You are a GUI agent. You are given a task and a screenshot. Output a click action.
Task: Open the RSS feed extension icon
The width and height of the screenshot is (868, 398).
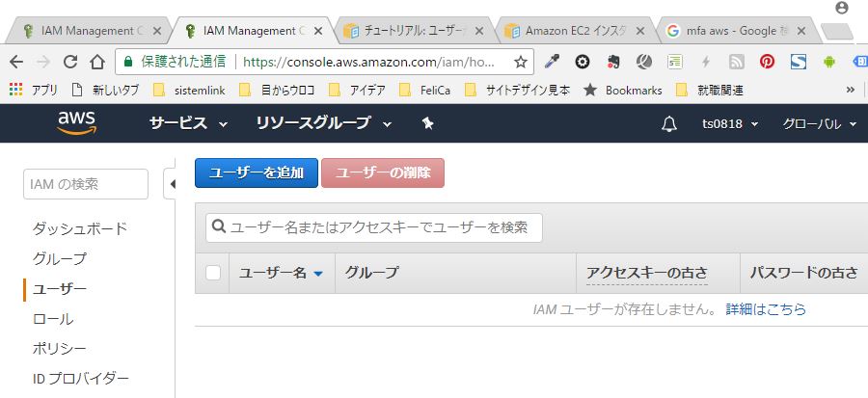(736, 62)
